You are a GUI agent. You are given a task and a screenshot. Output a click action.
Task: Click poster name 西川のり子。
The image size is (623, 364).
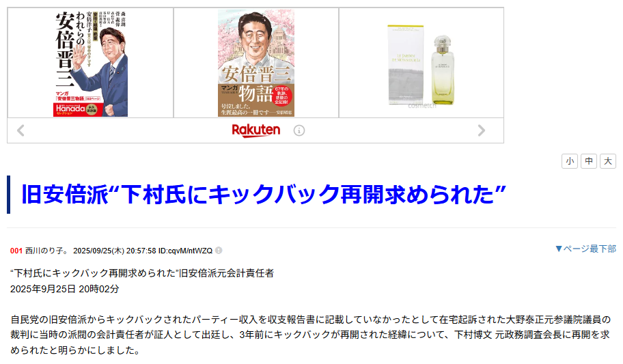[47, 251]
